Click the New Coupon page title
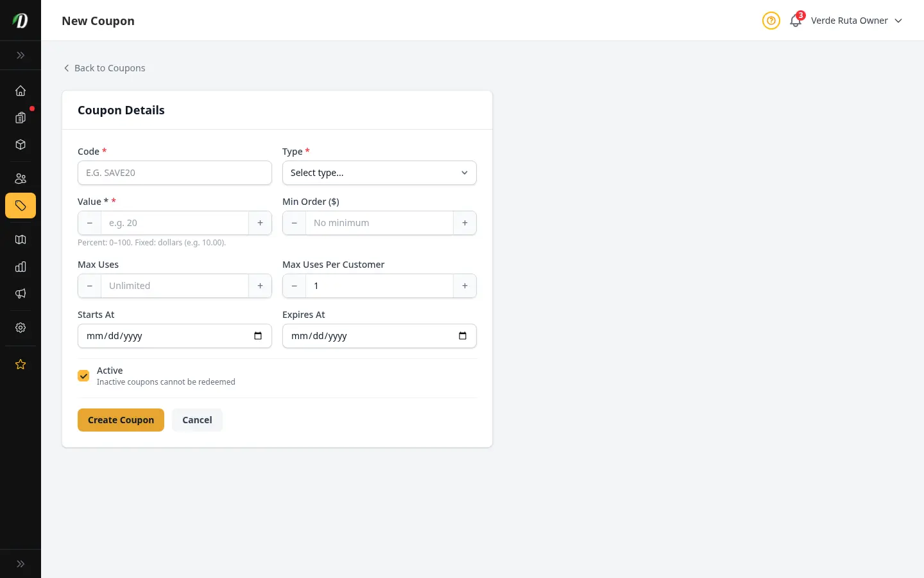924x578 pixels. (98, 21)
